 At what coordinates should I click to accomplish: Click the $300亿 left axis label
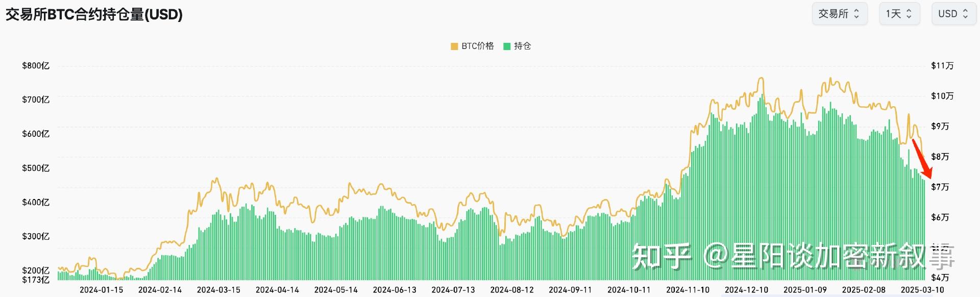36,236
